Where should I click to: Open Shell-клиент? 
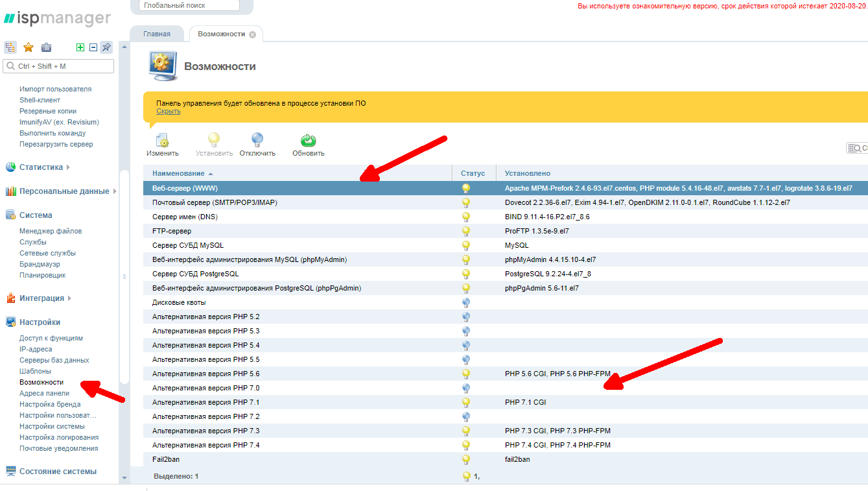tap(40, 100)
